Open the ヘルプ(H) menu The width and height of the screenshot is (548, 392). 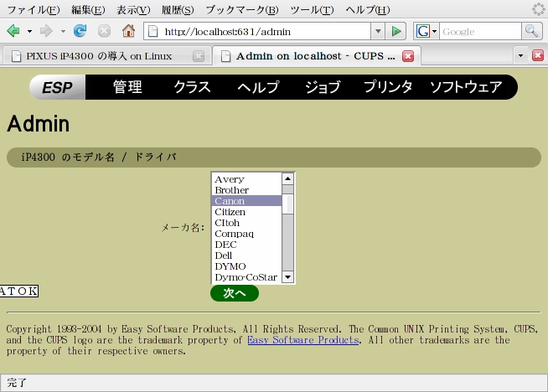click(368, 10)
